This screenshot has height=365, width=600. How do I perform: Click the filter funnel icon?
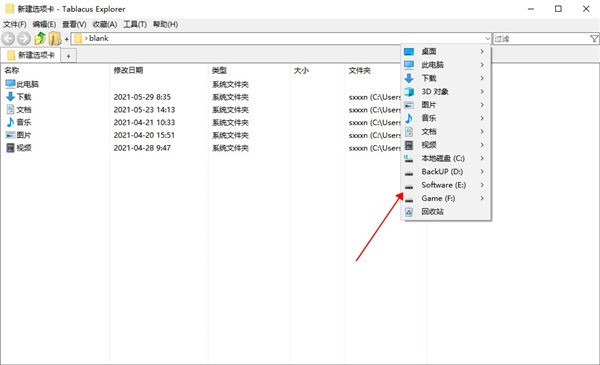click(594, 38)
